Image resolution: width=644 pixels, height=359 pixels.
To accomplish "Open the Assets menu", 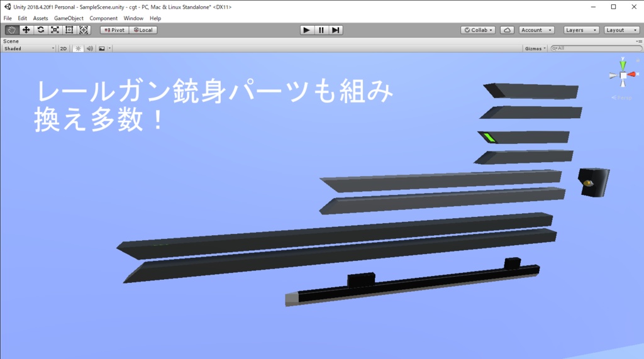I will coord(40,18).
